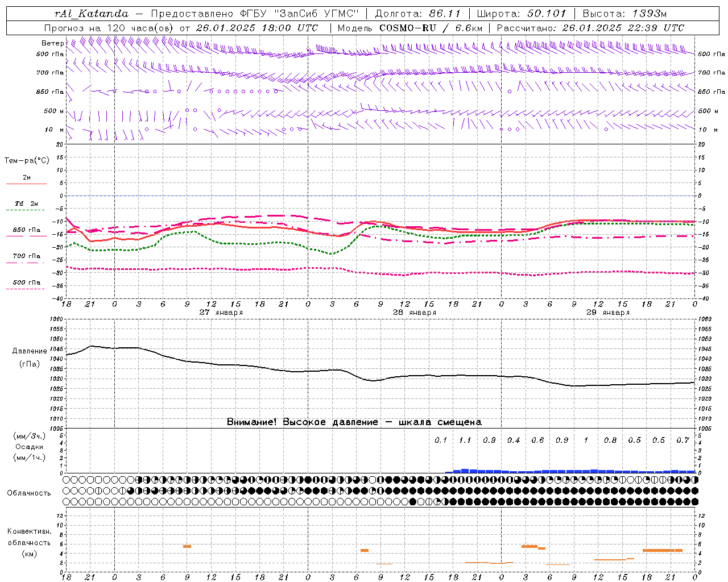The image size is (728, 582).
Task: Click the 'Облачность' cloud-cover row label
Action: 29,493
